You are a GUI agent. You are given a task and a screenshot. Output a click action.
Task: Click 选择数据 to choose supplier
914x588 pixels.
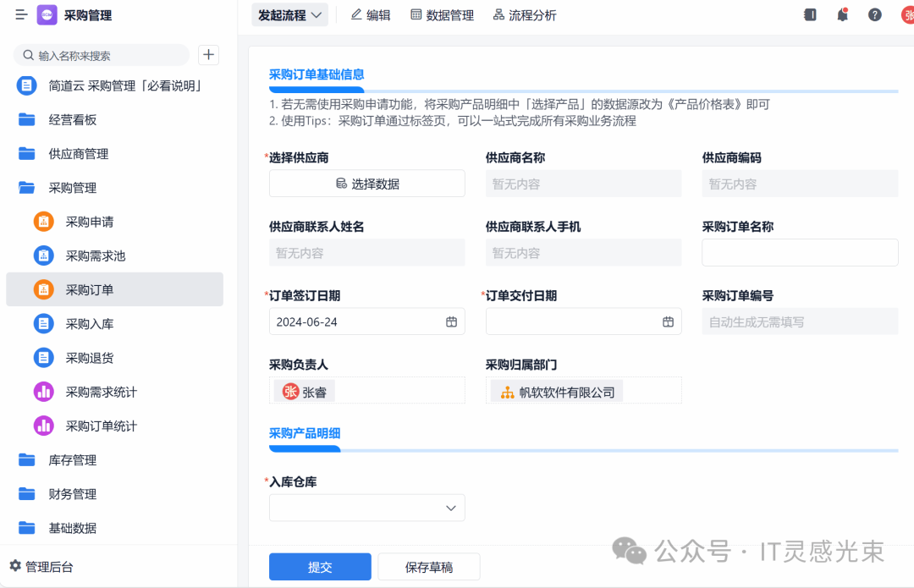click(366, 184)
